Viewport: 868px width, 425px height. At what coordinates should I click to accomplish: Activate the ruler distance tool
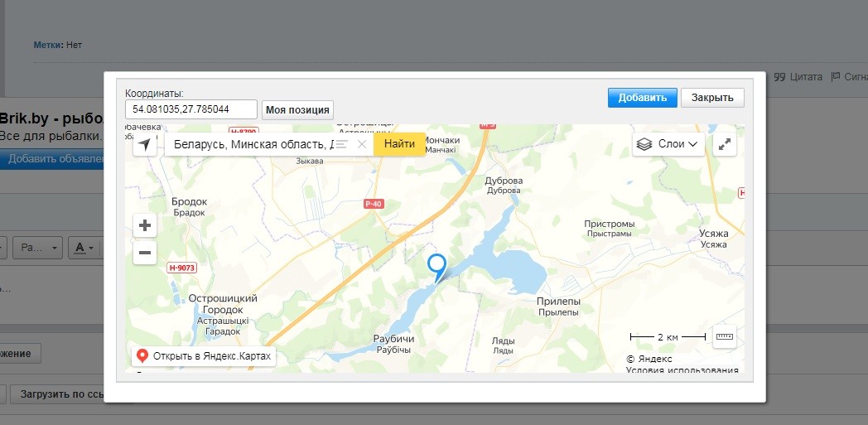[724, 336]
